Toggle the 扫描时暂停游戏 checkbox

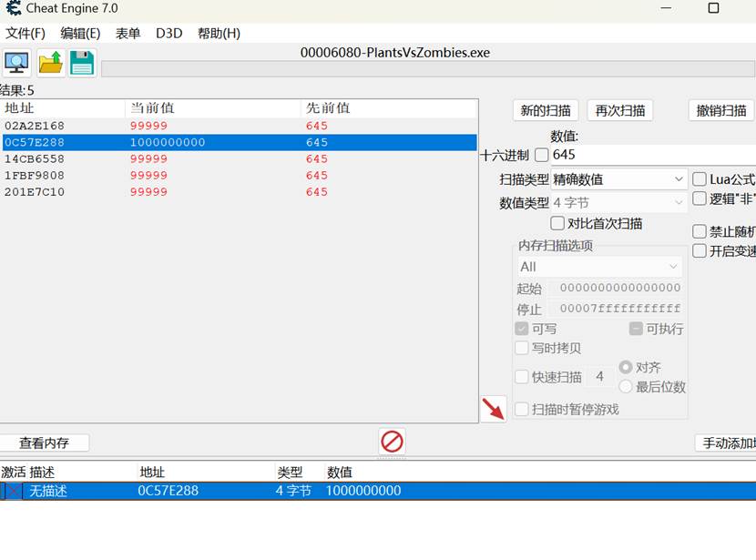click(x=522, y=409)
